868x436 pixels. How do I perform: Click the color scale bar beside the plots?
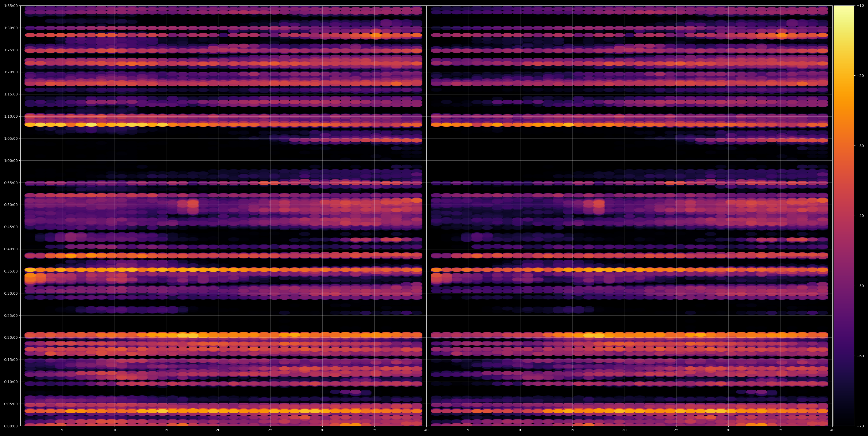pos(844,216)
